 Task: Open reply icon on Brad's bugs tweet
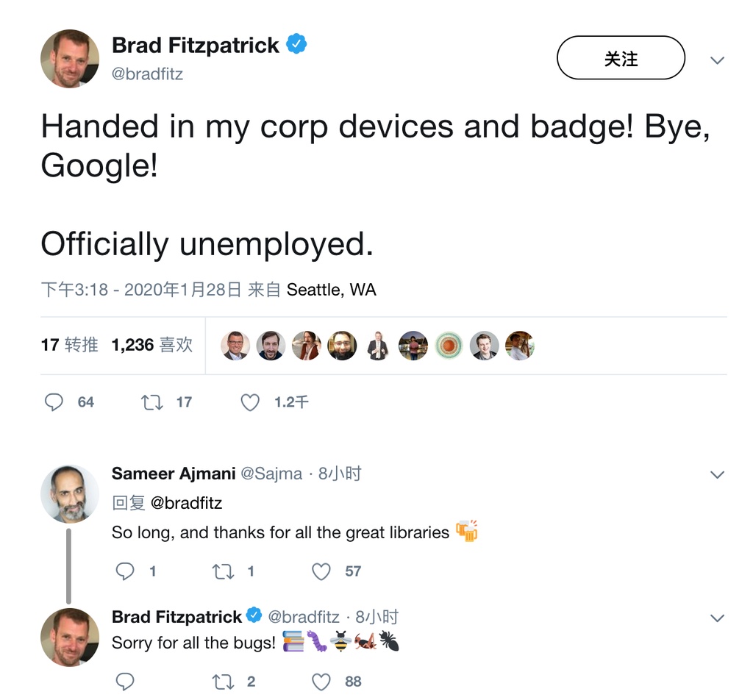point(125,682)
